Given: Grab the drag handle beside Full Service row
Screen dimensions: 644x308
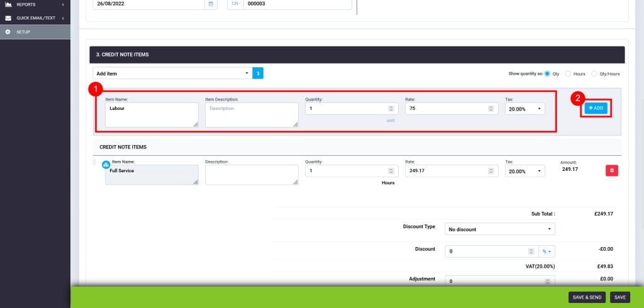Looking at the screenshot, I should coord(95,162).
